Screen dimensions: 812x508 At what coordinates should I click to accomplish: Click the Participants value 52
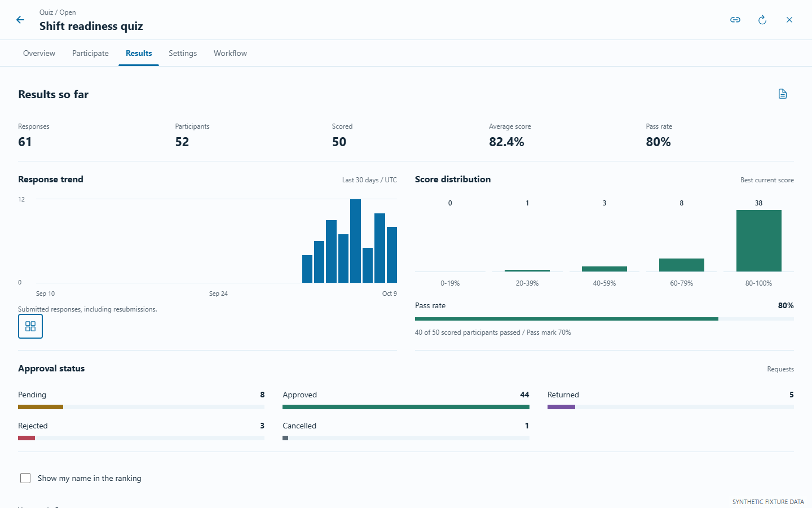pos(182,142)
